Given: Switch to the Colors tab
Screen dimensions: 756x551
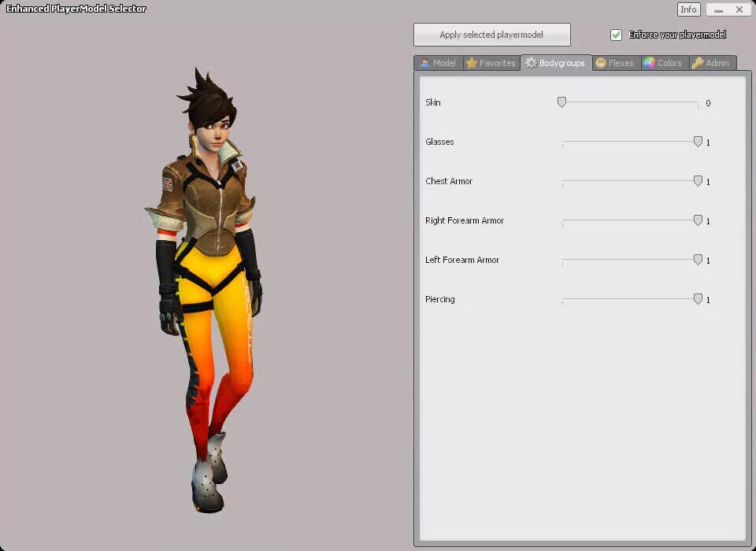Looking at the screenshot, I should click(x=665, y=63).
